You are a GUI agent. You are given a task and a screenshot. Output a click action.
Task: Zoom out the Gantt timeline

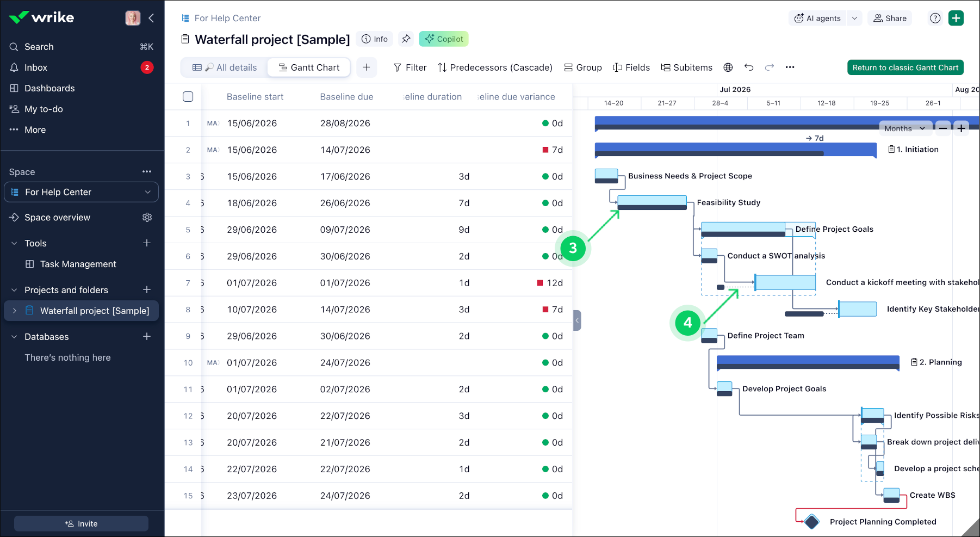click(943, 128)
